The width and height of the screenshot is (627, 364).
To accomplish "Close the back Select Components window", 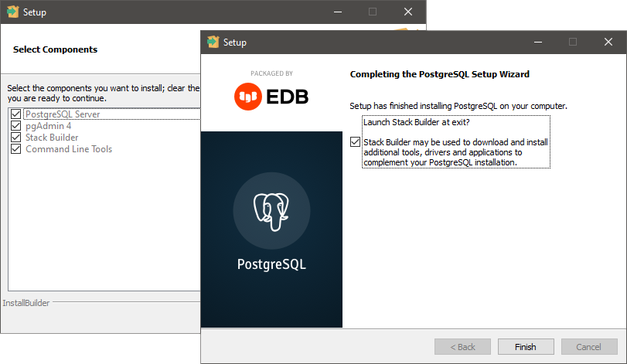I will pos(408,12).
